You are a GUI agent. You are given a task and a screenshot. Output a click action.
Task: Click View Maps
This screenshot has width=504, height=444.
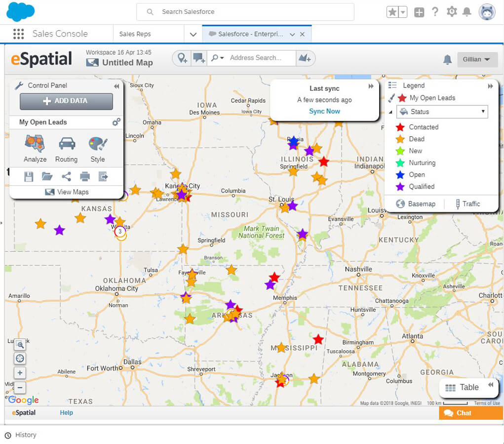tap(67, 192)
